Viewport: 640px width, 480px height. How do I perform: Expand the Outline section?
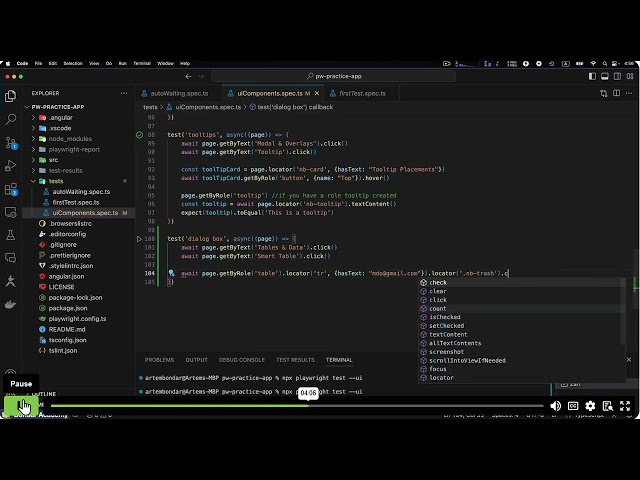(x=43, y=394)
